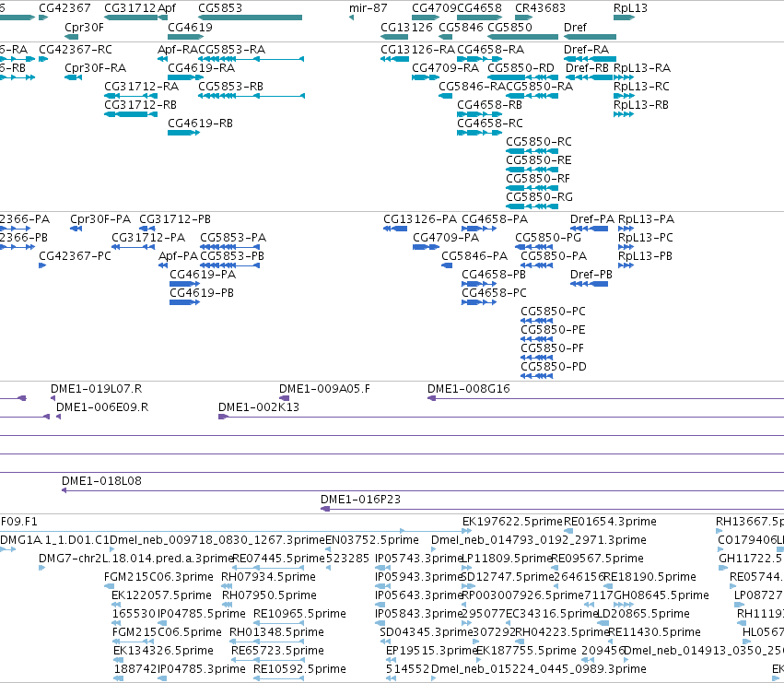Select transcript RpL13-RB

pyautogui.click(x=641, y=105)
